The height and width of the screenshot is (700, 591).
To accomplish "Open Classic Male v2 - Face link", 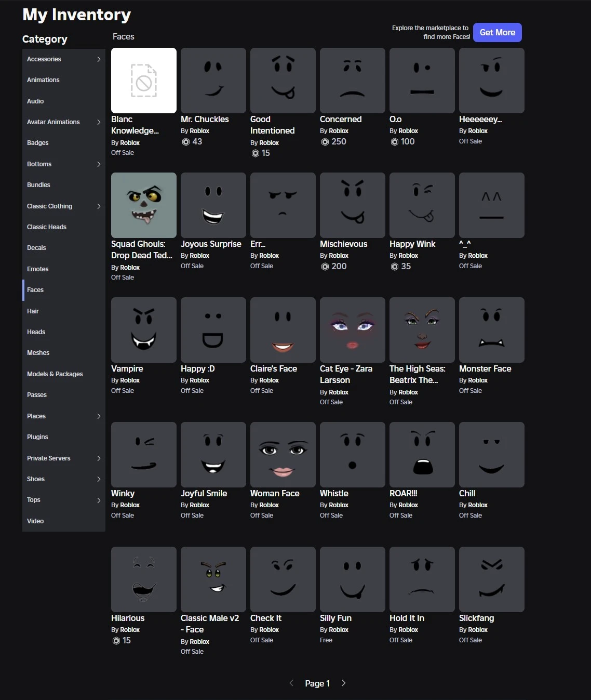I will 210,624.
